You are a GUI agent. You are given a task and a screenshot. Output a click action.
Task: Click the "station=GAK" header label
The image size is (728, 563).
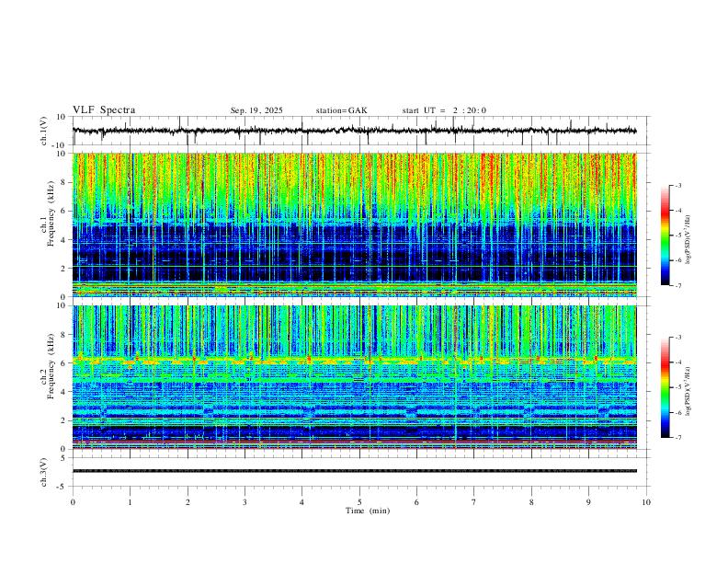coord(341,110)
